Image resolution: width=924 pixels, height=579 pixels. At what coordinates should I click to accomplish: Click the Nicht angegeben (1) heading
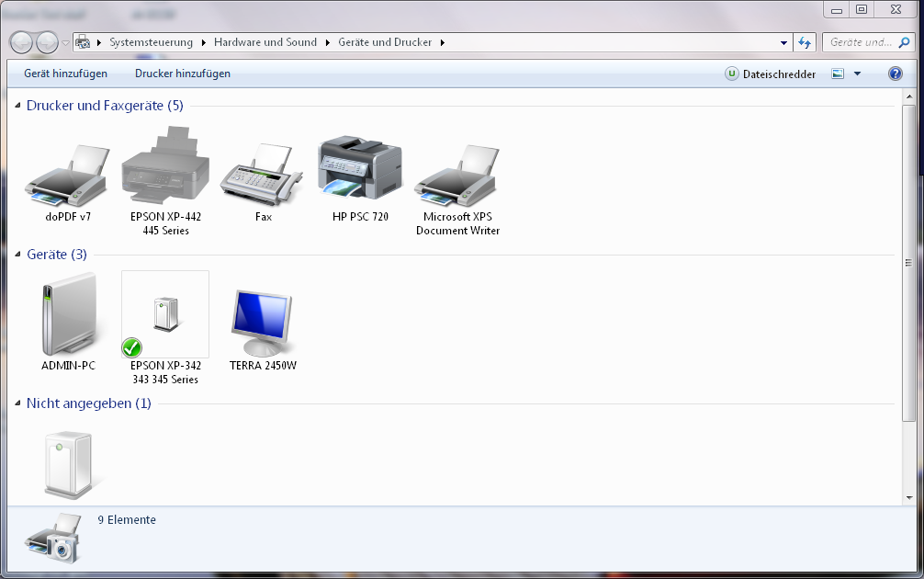pyautogui.click(x=89, y=403)
